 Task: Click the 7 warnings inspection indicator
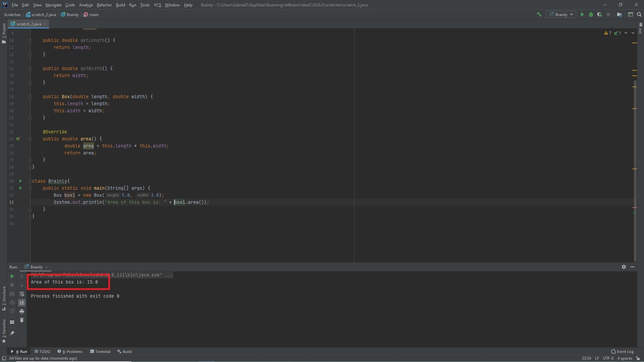point(607,33)
